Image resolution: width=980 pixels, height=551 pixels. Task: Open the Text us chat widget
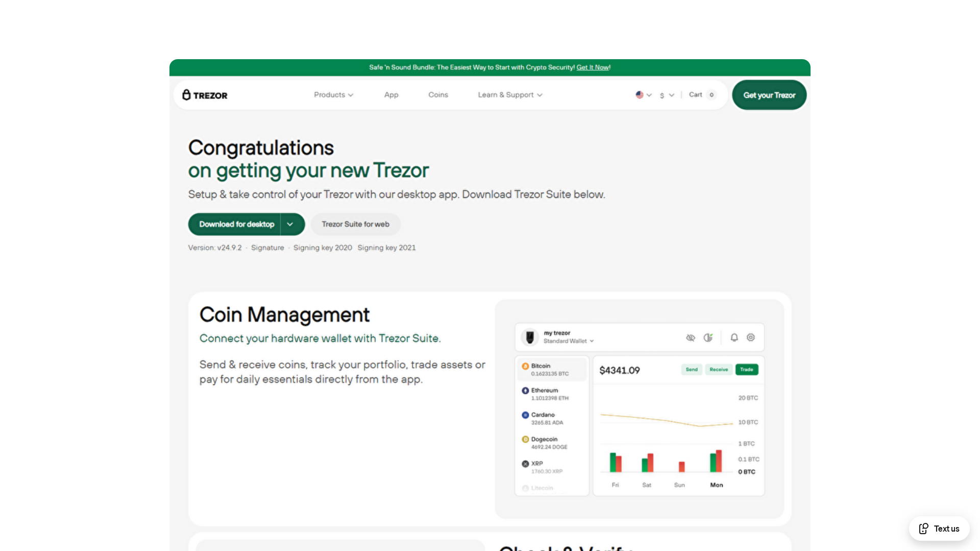939,529
